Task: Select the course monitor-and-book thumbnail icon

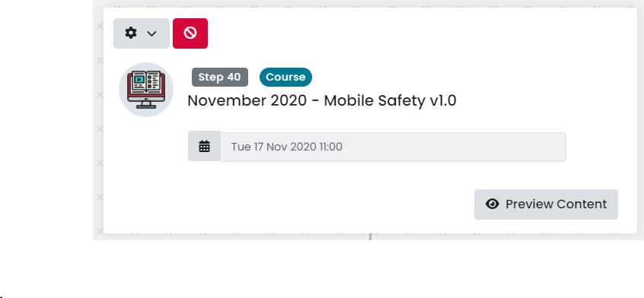Action: (146, 90)
